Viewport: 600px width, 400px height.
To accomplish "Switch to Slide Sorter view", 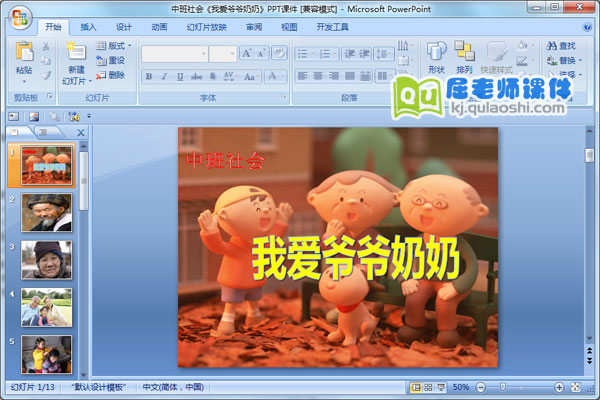I will (x=428, y=387).
